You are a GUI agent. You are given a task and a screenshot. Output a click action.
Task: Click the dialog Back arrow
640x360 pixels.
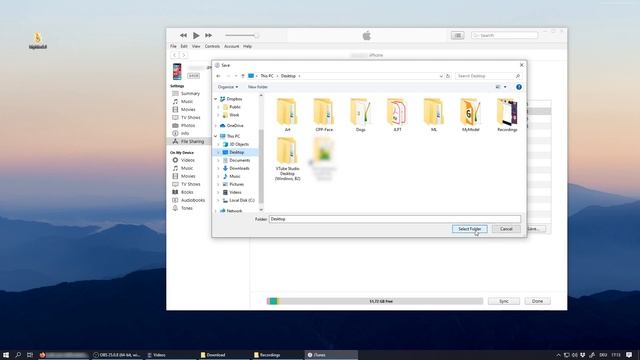[x=218, y=76]
